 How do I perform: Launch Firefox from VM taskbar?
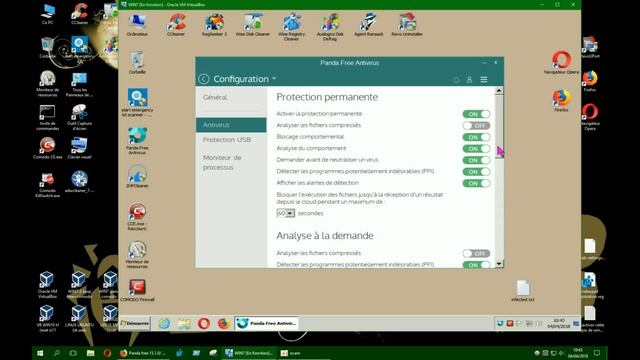point(223,323)
